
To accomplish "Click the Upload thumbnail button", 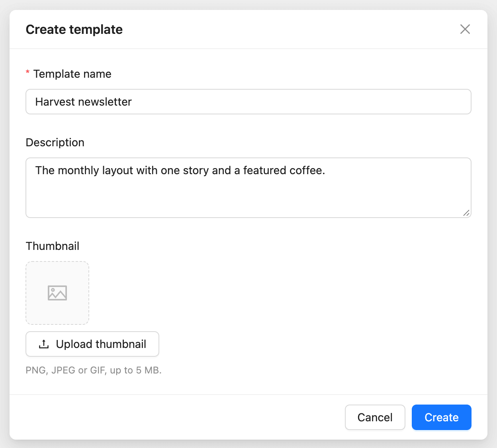I will [x=92, y=344].
